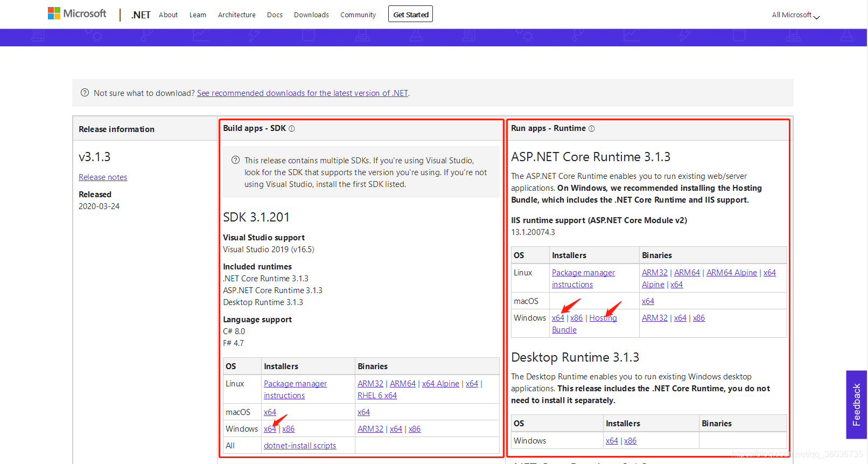Download SDK Linux x64 Alpine binary
This screenshot has height=464, width=868.
click(x=440, y=384)
